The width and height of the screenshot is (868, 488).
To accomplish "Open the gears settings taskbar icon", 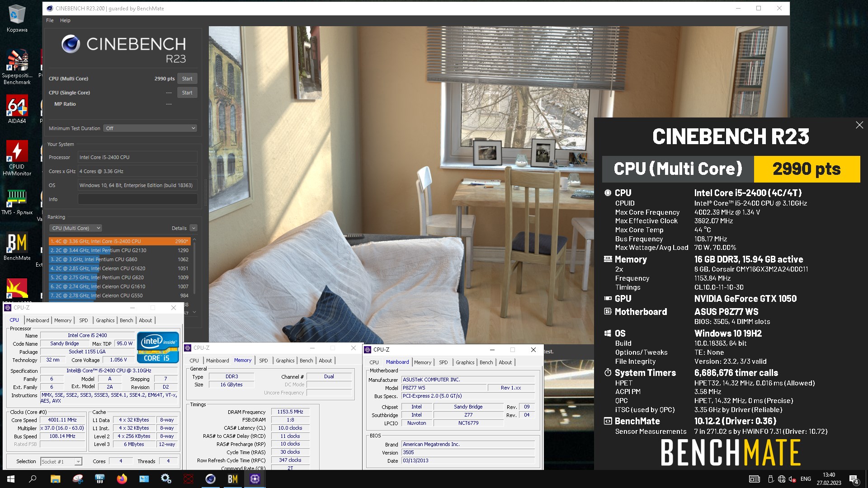I will pos(166,479).
